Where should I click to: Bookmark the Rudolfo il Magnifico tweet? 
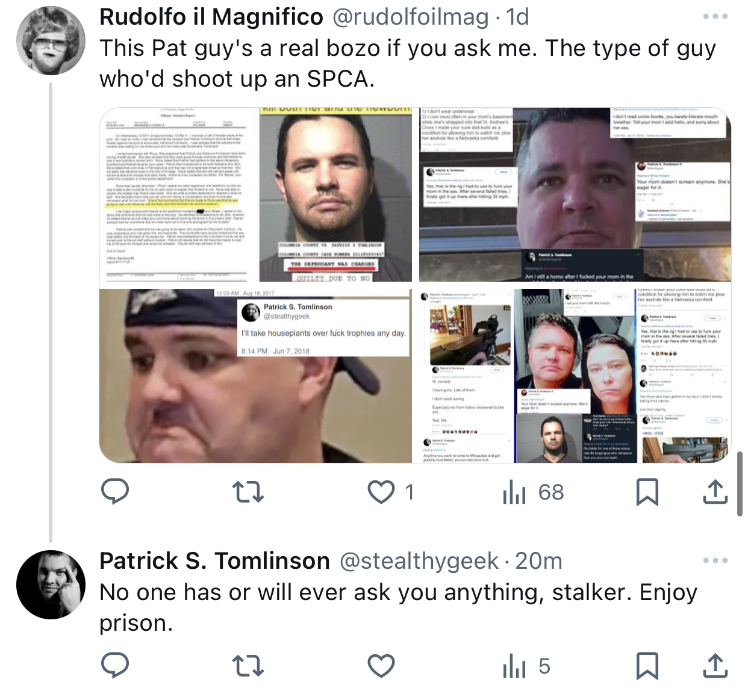(647, 492)
